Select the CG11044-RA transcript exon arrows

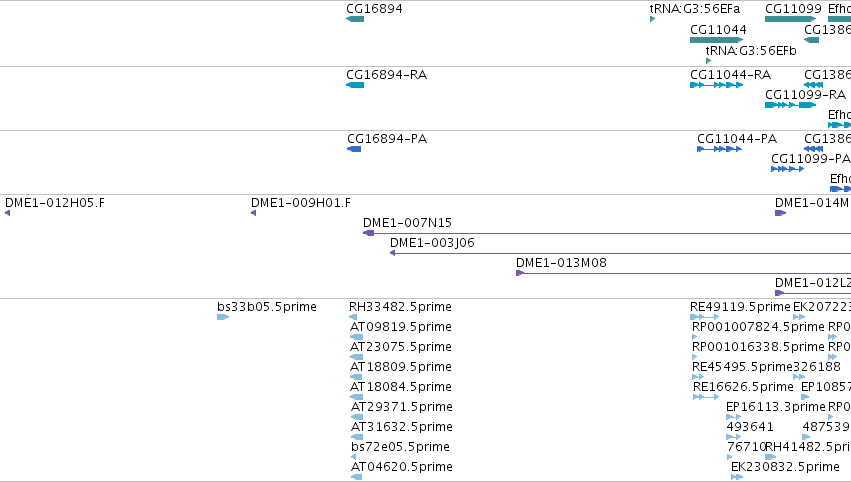(716, 85)
